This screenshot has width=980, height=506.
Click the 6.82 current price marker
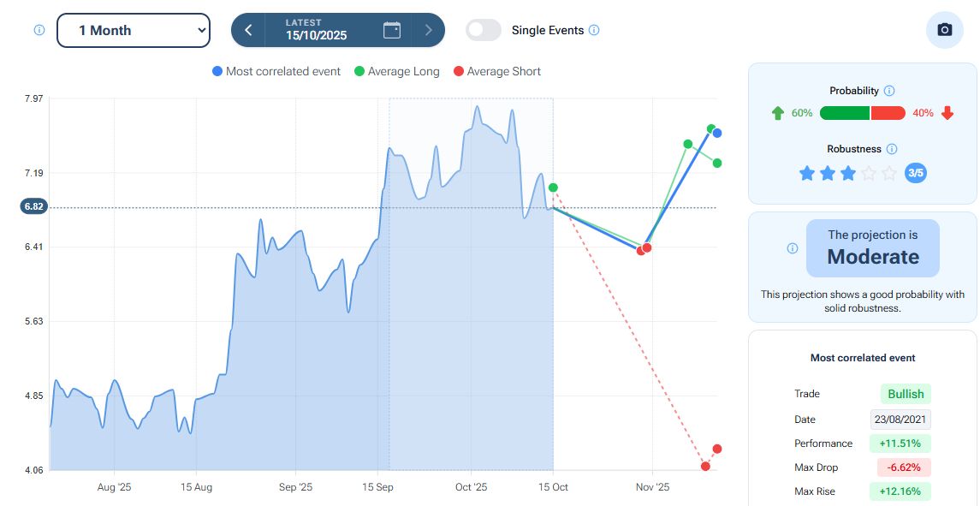point(34,206)
